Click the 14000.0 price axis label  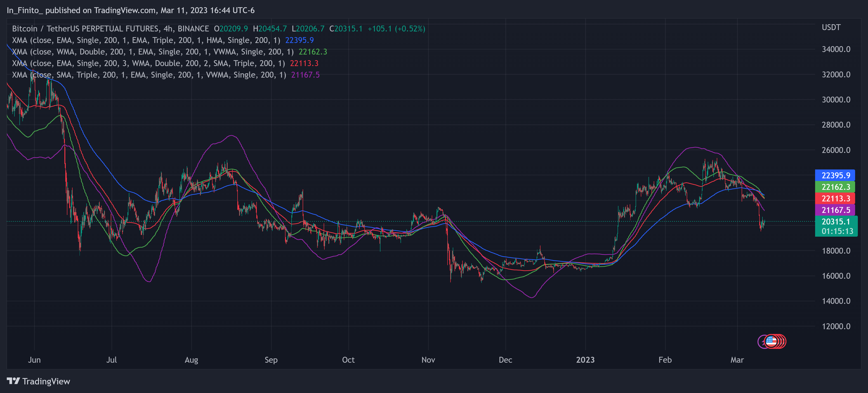coord(836,301)
